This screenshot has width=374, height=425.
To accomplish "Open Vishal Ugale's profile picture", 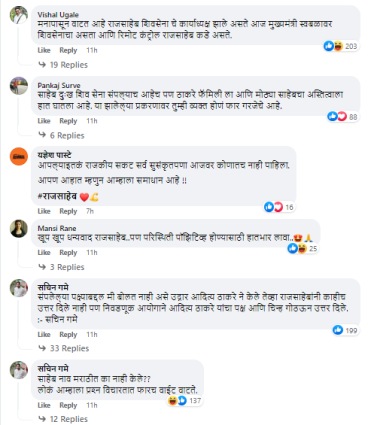I will click(x=19, y=15).
